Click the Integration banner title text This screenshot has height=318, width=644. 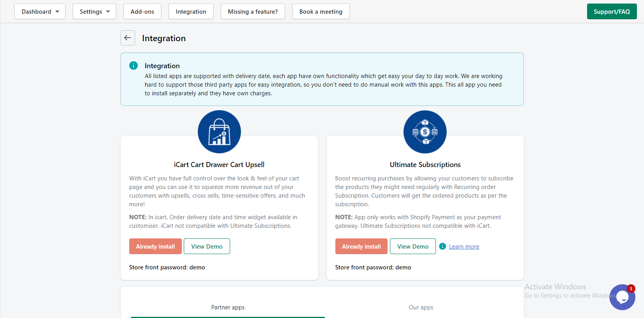click(162, 66)
